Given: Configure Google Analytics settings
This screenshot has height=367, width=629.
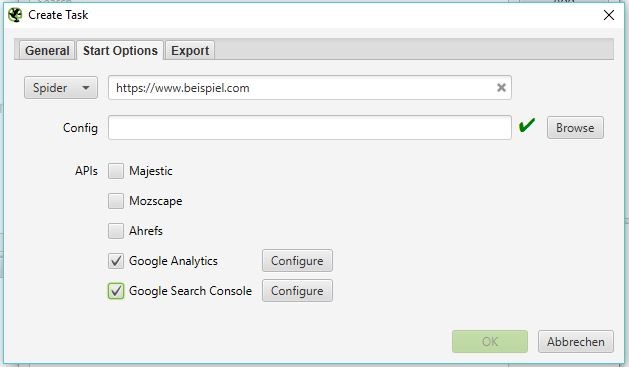Looking at the screenshot, I should [297, 261].
